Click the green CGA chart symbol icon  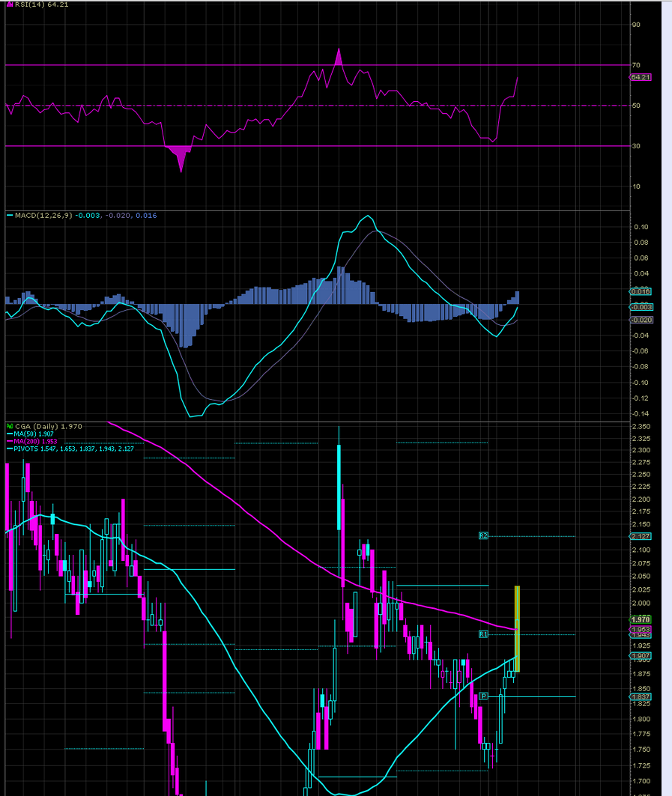[x=10, y=426]
